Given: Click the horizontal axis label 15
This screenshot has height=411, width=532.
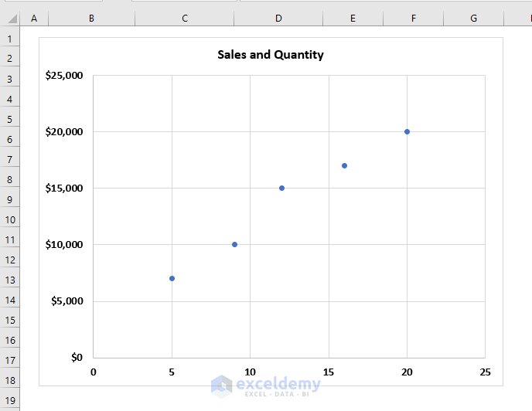Looking at the screenshot, I should pyautogui.click(x=329, y=372).
